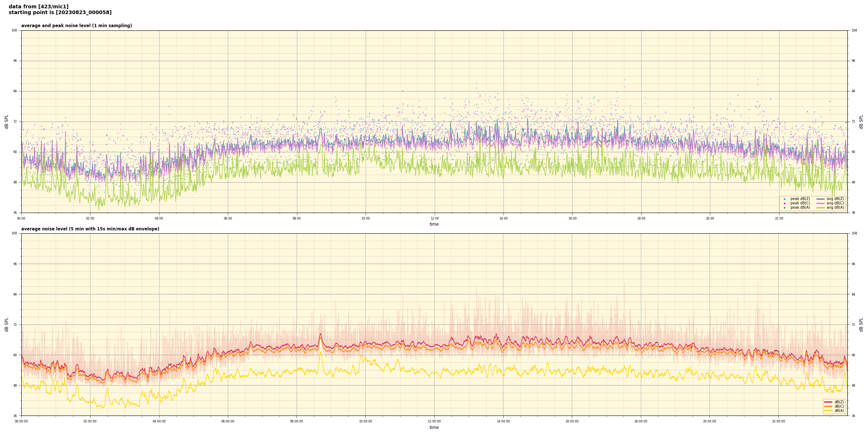
Task: Click the avg dB(Z) legend line
Action: 821,199
